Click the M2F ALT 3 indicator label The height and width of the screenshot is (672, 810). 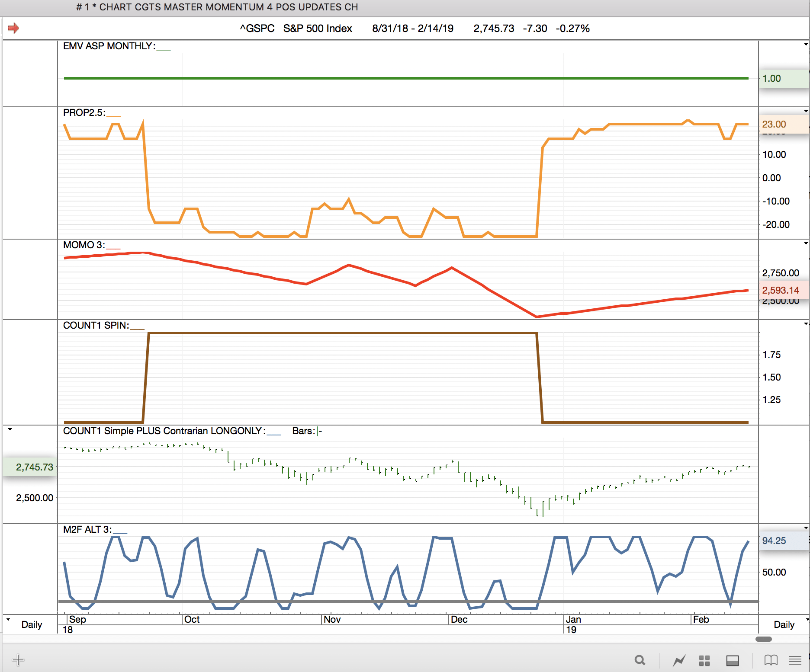(87, 530)
